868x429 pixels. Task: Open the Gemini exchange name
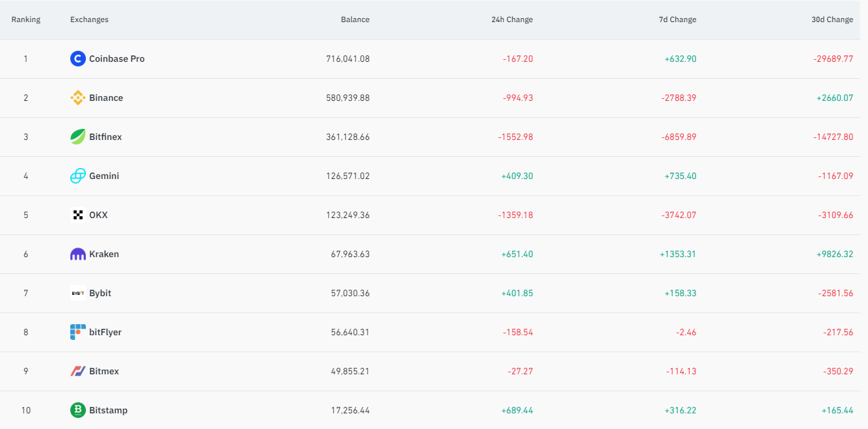coord(104,176)
